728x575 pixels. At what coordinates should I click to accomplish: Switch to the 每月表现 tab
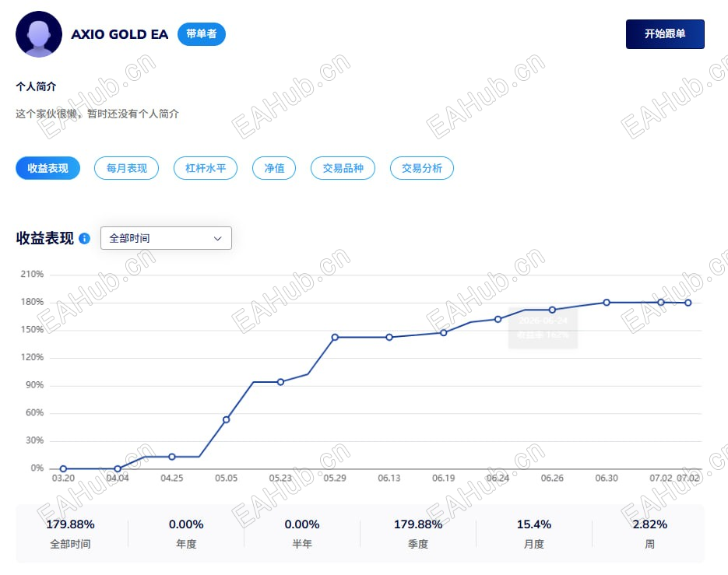click(x=126, y=168)
